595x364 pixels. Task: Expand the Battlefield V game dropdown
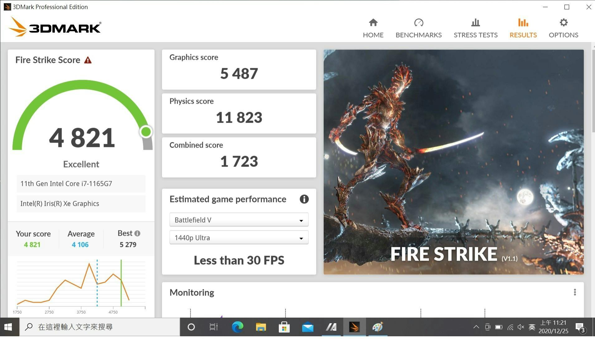pyautogui.click(x=239, y=220)
